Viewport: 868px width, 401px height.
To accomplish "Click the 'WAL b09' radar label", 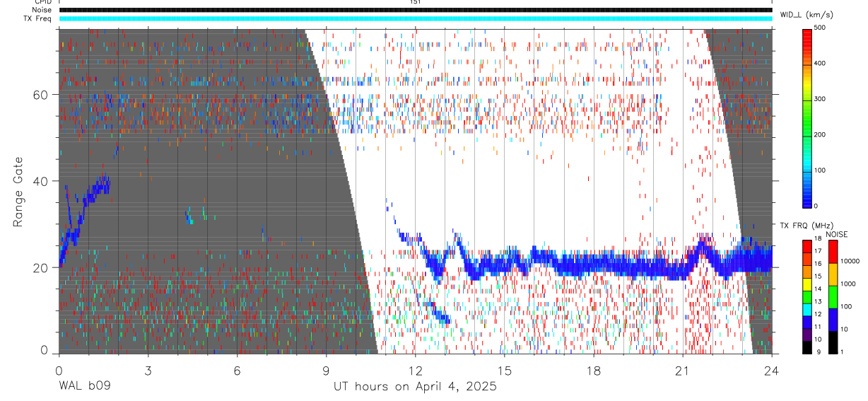I will coord(84,387).
